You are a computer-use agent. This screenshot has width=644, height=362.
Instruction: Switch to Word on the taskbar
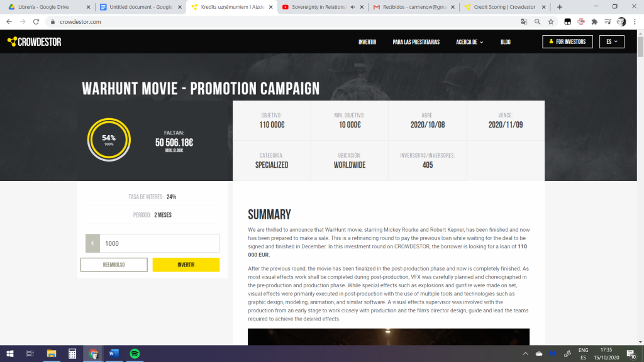click(x=114, y=353)
